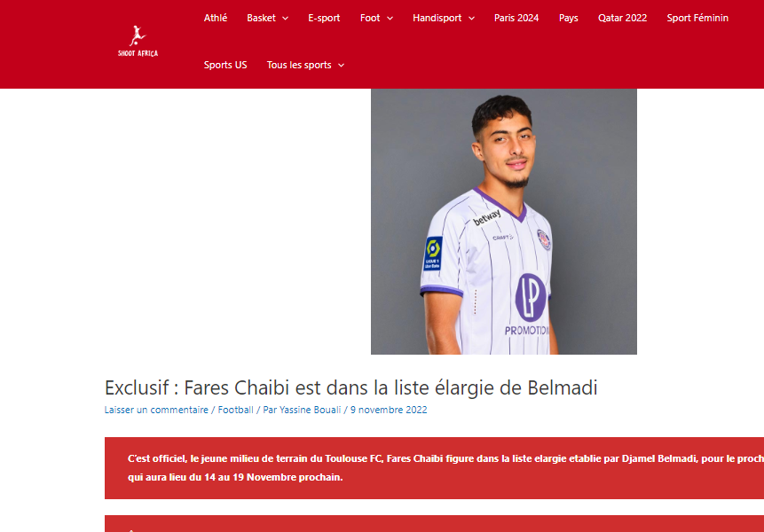Click the Shoot Africa logo
Image resolution: width=764 pixels, height=532 pixels.
[x=138, y=42]
